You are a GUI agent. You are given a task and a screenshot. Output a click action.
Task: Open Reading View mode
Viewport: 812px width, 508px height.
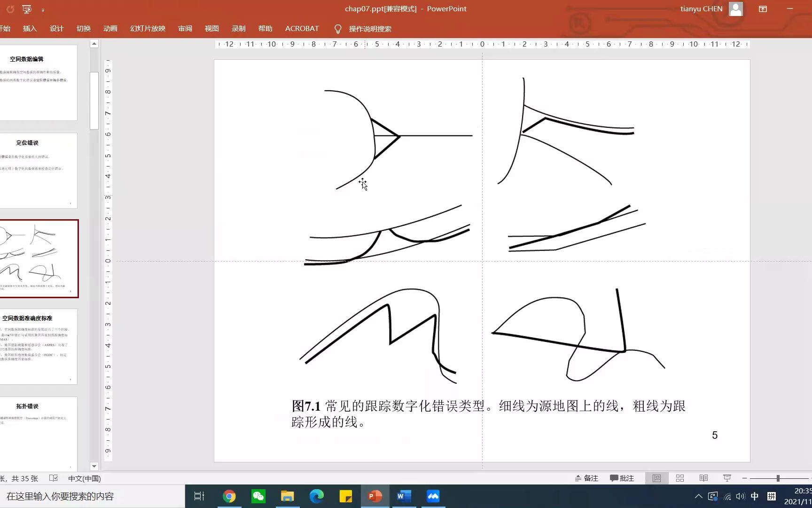[x=703, y=478]
